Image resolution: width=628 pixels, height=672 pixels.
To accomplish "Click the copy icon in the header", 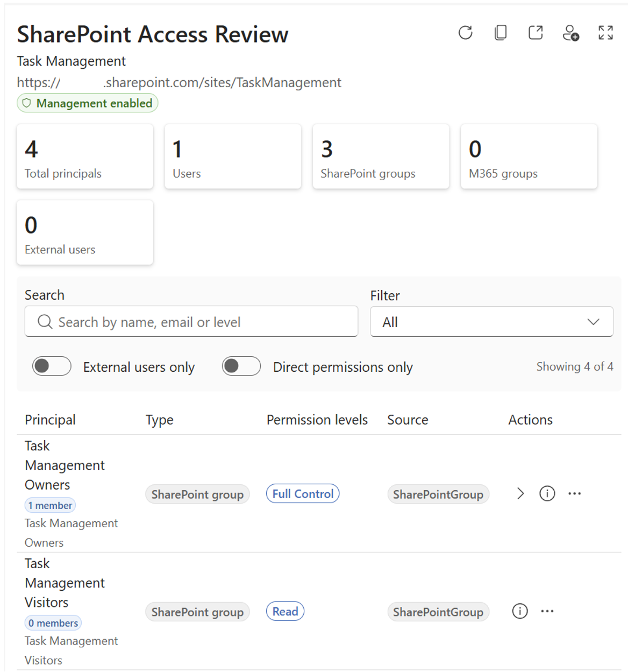I will [x=501, y=33].
